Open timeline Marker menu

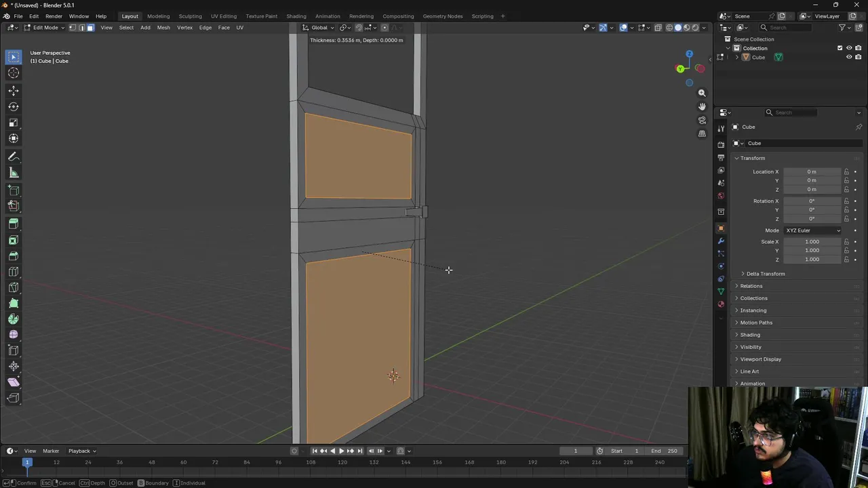pos(51,451)
